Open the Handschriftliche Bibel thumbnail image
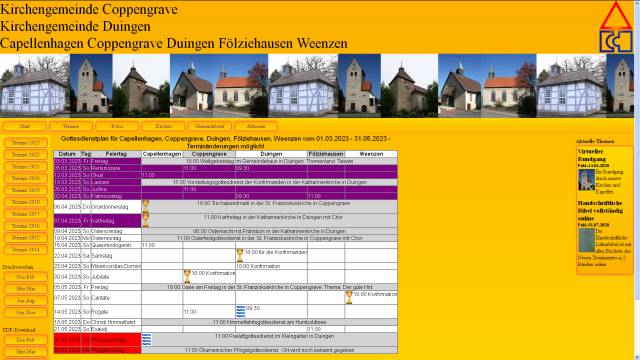Viewport: 640px width, 360px height. (x=586, y=240)
